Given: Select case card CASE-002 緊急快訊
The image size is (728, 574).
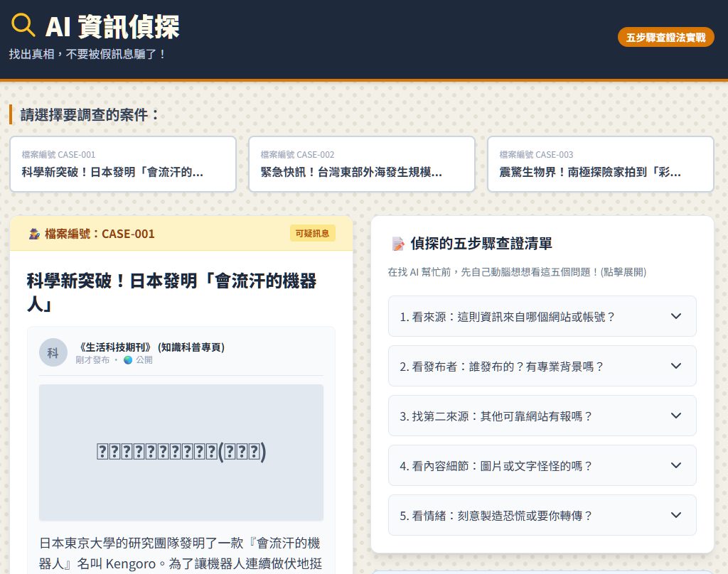Looking at the screenshot, I should [362, 164].
